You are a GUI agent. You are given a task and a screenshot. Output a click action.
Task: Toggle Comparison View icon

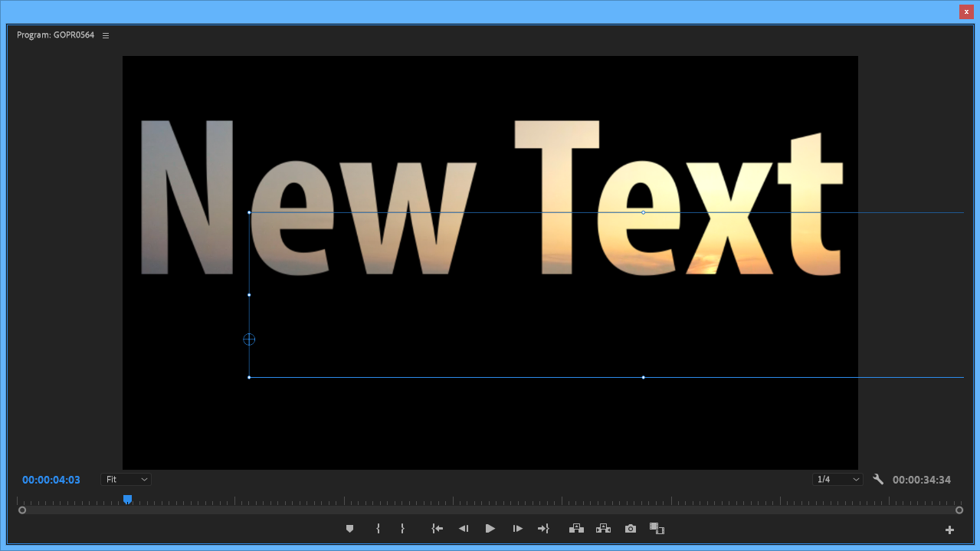tap(657, 529)
